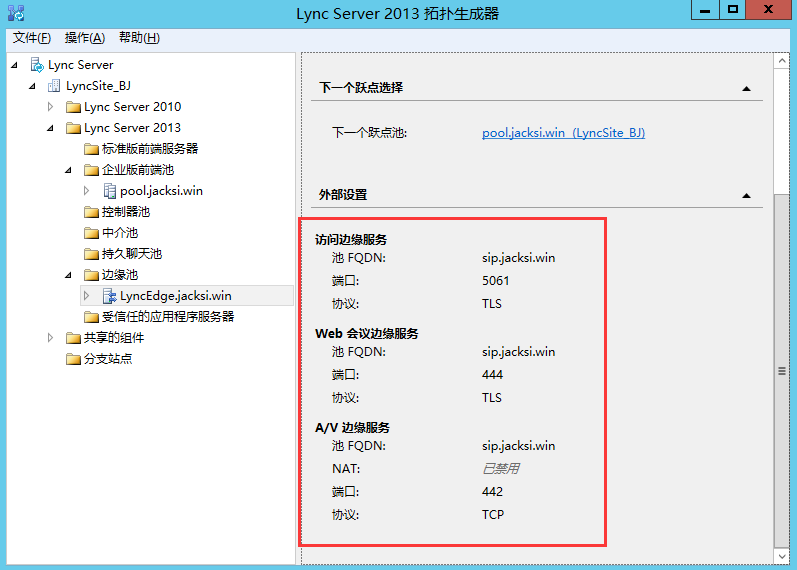Expand the LyncEdge.jacksi.win tree node
The height and width of the screenshot is (570, 797).
coord(86,295)
